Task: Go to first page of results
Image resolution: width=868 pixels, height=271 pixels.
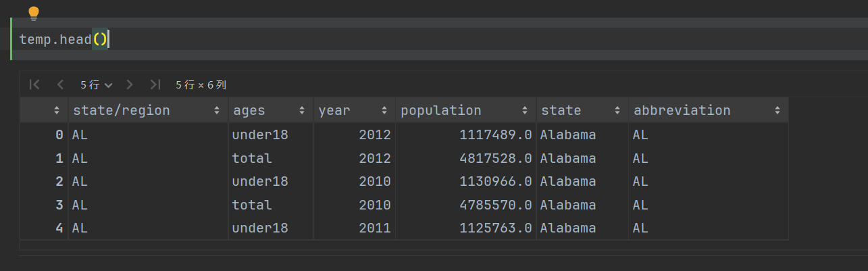Action: (x=34, y=84)
